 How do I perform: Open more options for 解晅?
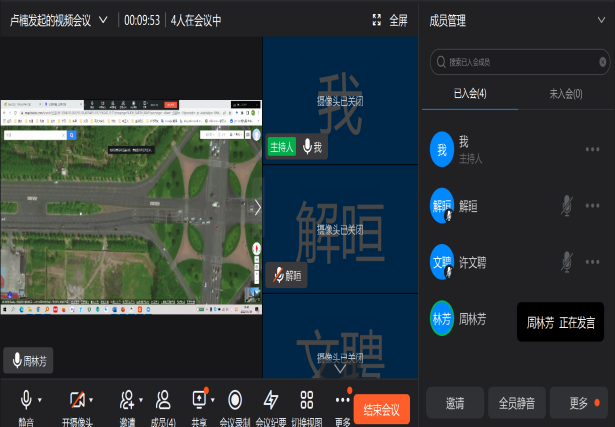(592, 205)
